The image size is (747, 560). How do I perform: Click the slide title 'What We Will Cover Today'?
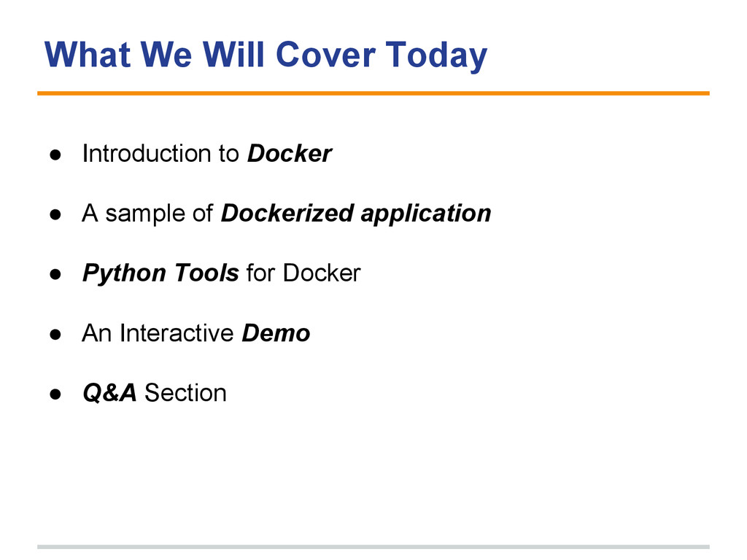point(266,55)
